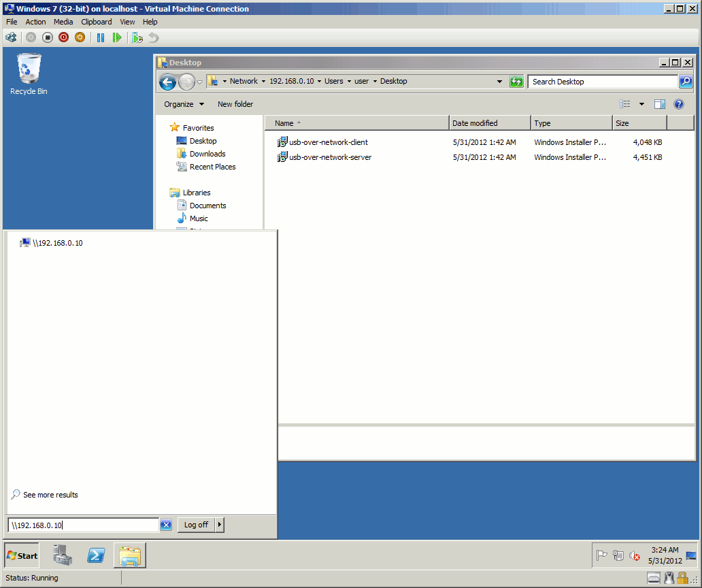Open recent pages dropdown next to forward arrow

[200, 82]
